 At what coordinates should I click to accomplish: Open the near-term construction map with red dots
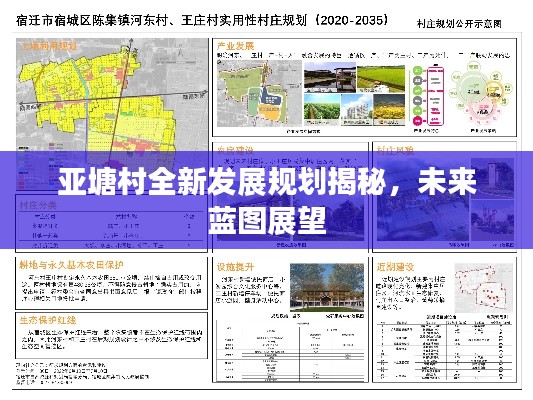(484, 288)
